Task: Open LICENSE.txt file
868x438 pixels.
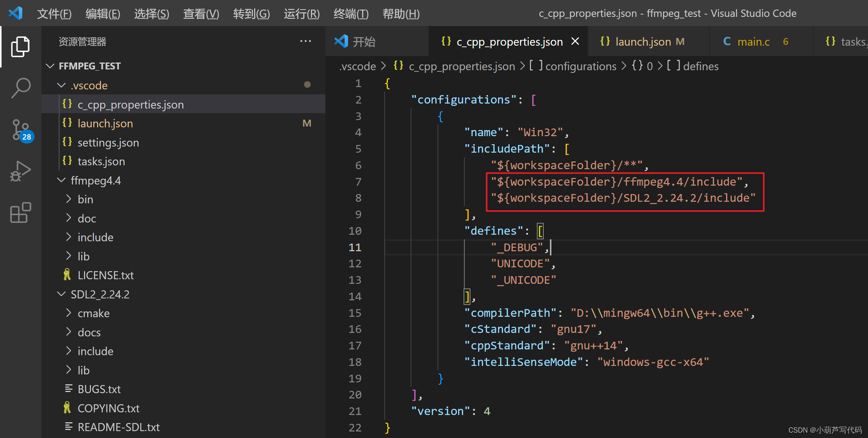Action: (x=106, y=275)
